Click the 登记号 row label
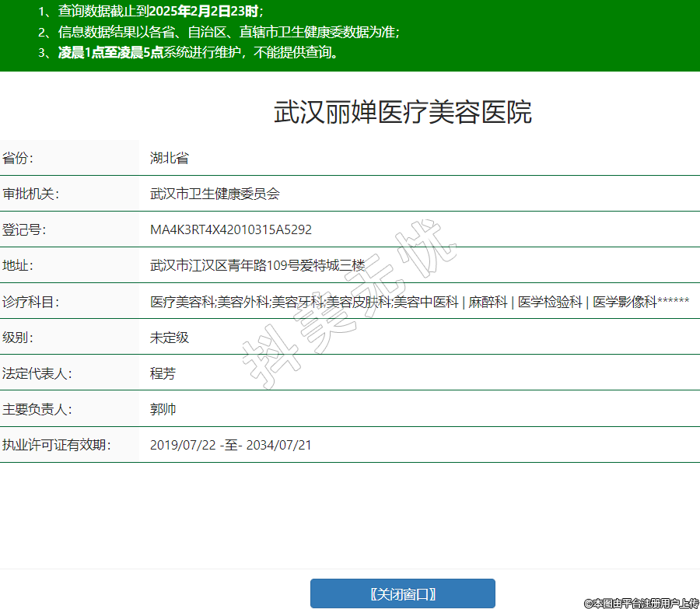 tap(23, 229)
